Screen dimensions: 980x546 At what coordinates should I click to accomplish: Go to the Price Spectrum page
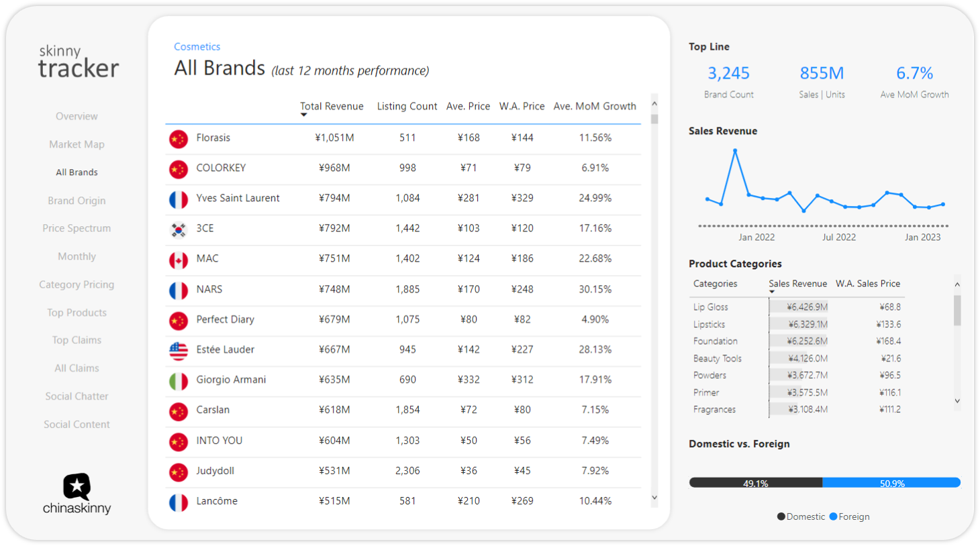click(77, 228)
